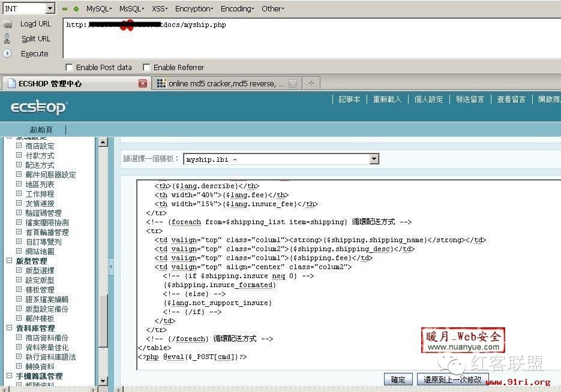Click the online md5 cracker tab favicon
Image resolution: width=561 pixels, height=392 pixels.
tap(161, 83)
